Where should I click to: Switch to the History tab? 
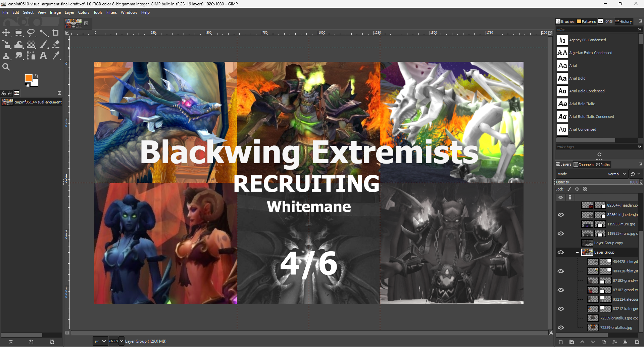[x=624, y=21]
